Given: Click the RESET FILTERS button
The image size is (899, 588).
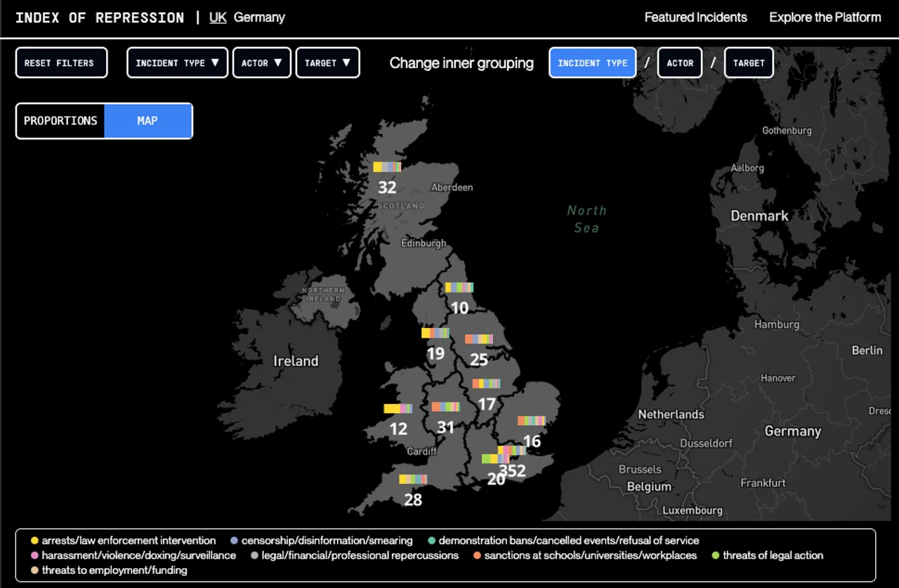Looking at the screenshot, I should point(61,62).
